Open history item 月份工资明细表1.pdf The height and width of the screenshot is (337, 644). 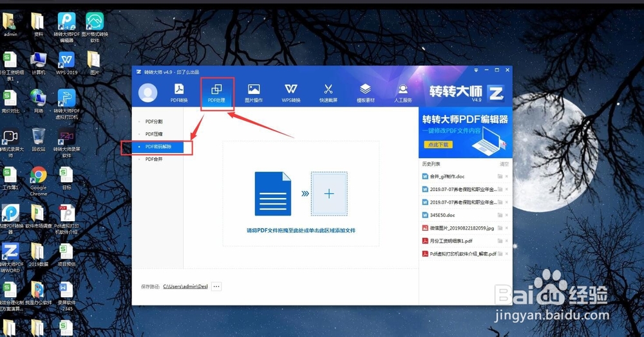[x=451, y=241]
